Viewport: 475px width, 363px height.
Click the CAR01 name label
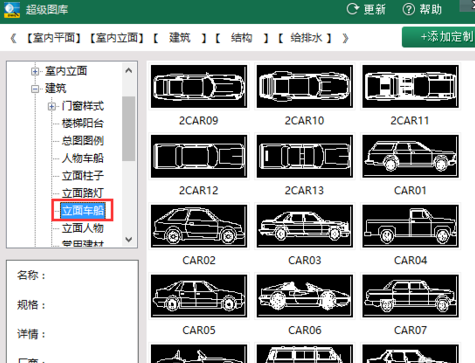[410, 190]
